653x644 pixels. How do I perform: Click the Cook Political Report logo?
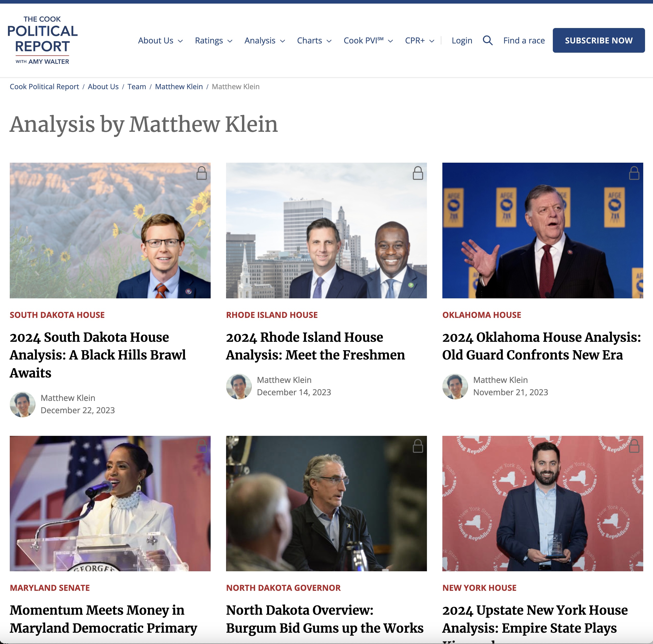tap(42, 40)
